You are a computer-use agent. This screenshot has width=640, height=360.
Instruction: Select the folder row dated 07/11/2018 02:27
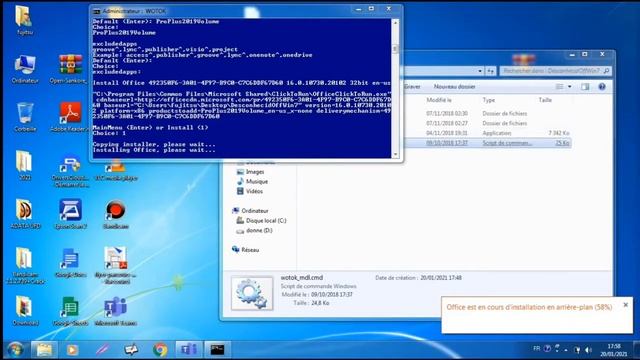(x=488, y=123)
